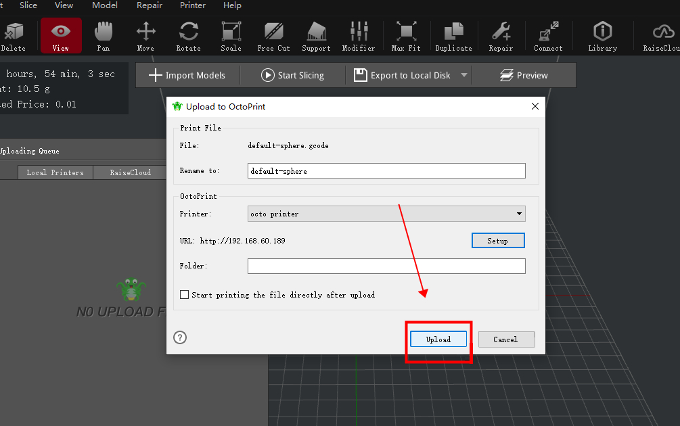Close the Upload to OctoPrint dialog
Viewport: 680px width, 426px height.
pos(535,106)
